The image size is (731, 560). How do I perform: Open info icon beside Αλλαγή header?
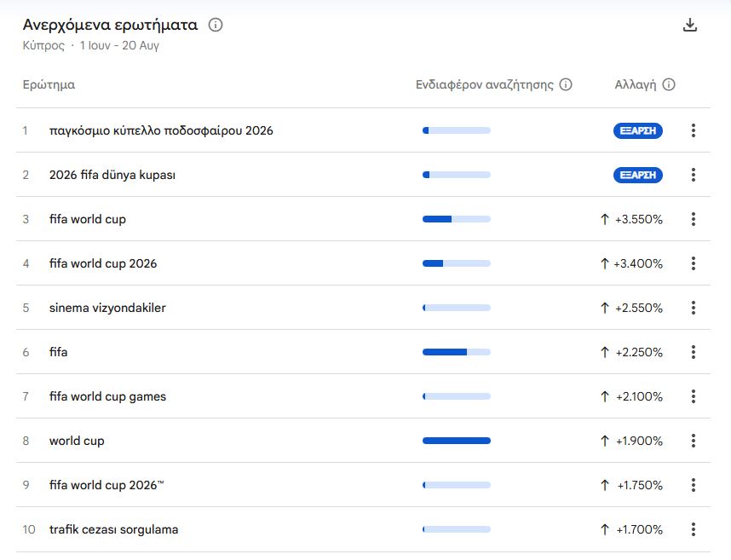669,84
